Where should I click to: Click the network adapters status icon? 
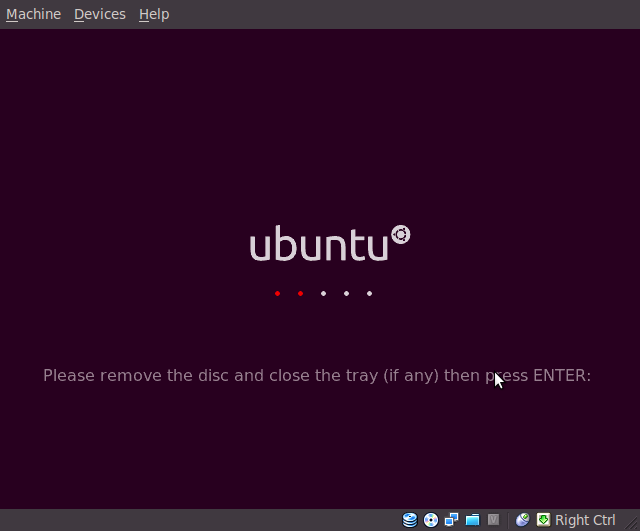point(451,520)
